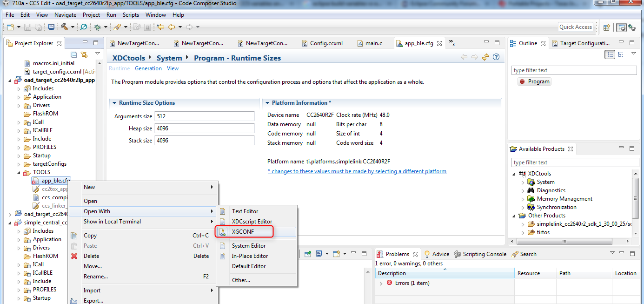
Task: Expand the Other Products tree node
Action: pos(514,216)
